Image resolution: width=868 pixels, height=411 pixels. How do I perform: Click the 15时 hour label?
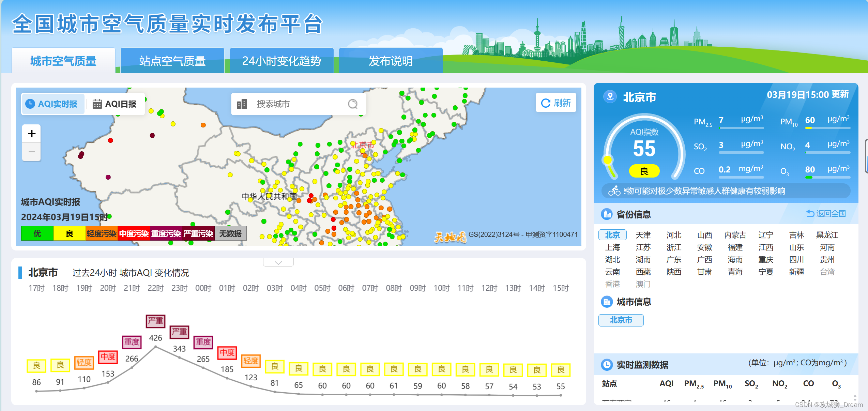click(561, 288)
